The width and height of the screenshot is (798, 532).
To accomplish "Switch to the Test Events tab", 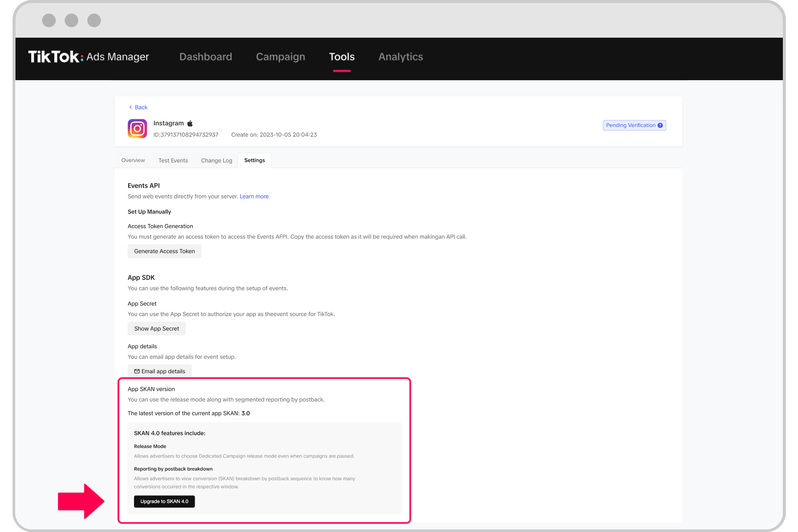I will 173,160.
